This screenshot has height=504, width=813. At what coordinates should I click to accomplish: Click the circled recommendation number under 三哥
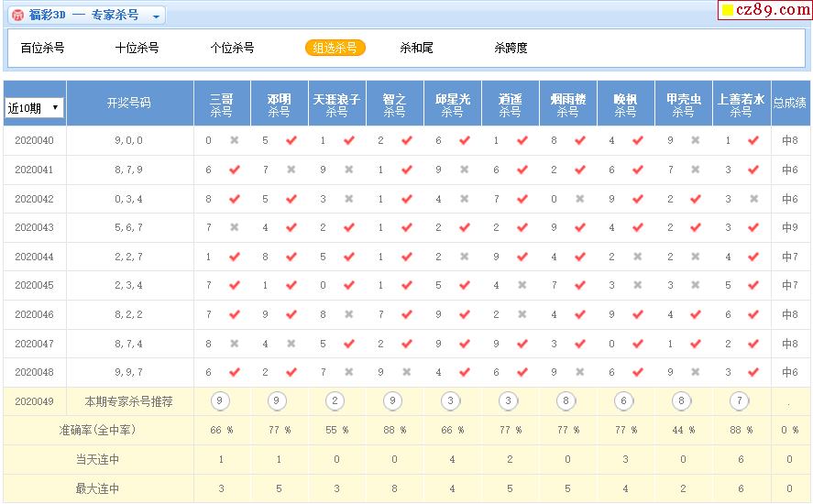[220, 400]
